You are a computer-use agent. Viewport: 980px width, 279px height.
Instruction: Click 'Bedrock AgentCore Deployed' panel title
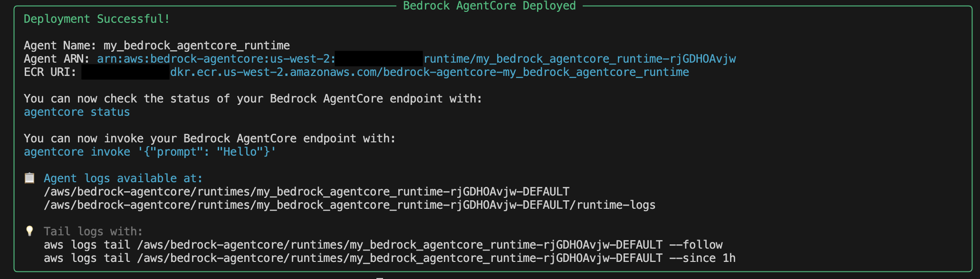pos(489,6)
